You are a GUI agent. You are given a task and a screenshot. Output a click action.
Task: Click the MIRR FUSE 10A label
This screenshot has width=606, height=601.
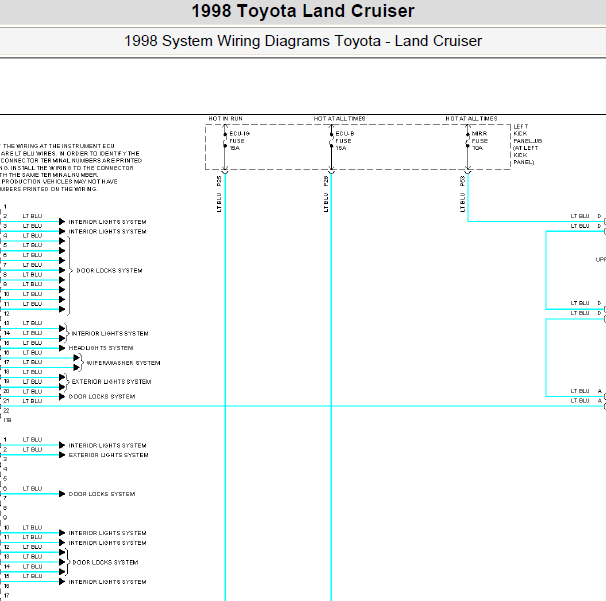tap(480, 141)
